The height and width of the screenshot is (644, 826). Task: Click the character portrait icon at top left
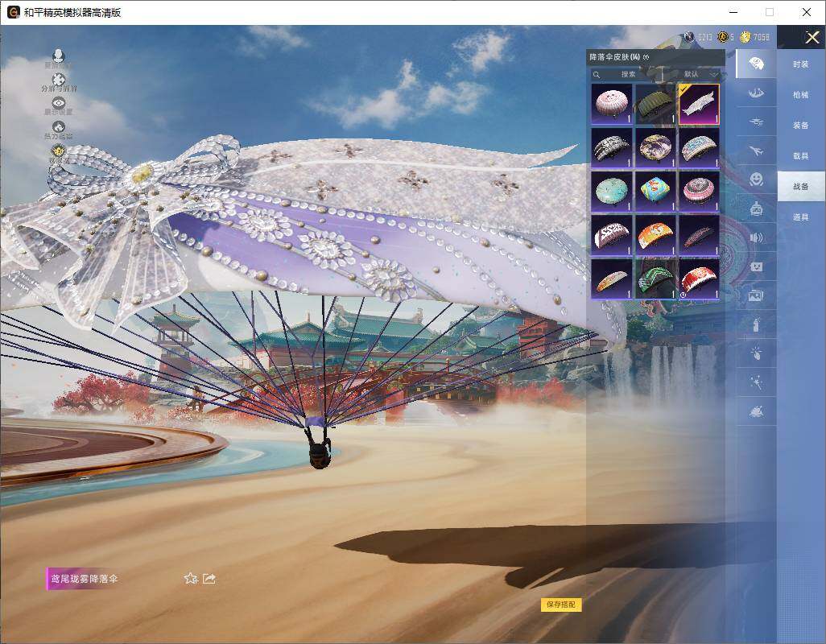pos(59,56)
